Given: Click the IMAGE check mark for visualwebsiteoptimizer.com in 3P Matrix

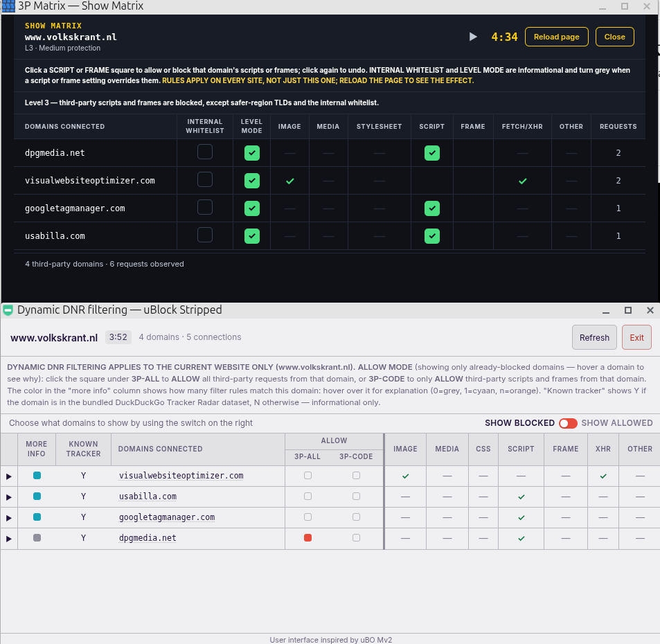Looking at the screenshot, I should pyautogui.click(x=290, y=181).
